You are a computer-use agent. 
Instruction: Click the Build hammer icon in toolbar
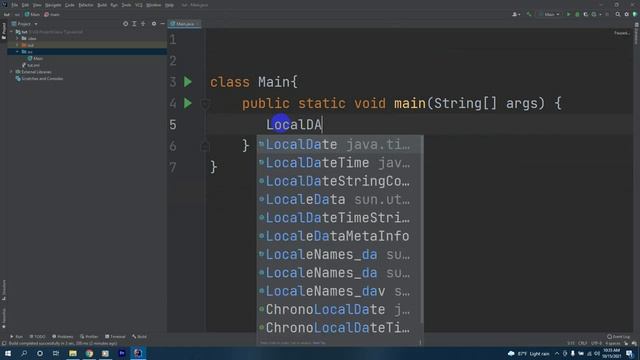[529, 14]
